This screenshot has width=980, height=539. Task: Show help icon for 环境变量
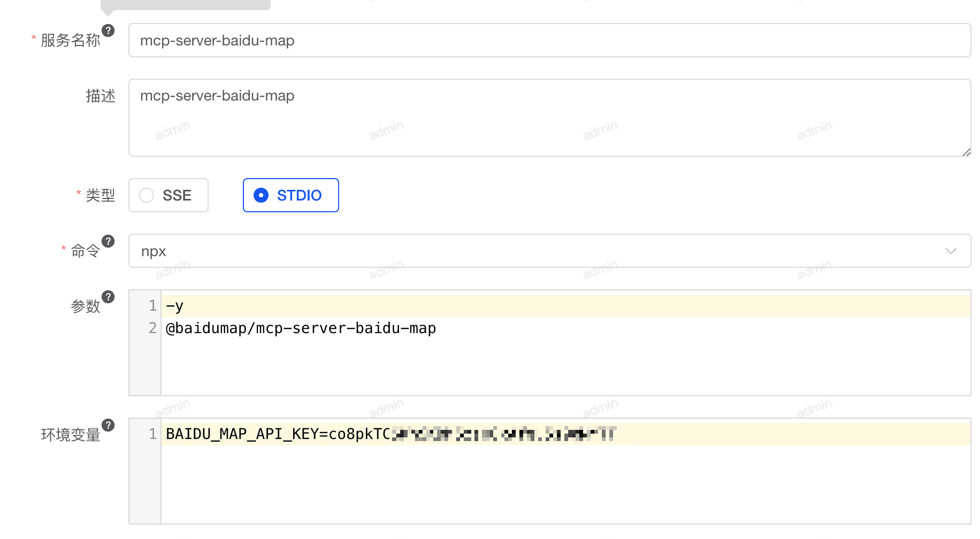tap(108, 425)
